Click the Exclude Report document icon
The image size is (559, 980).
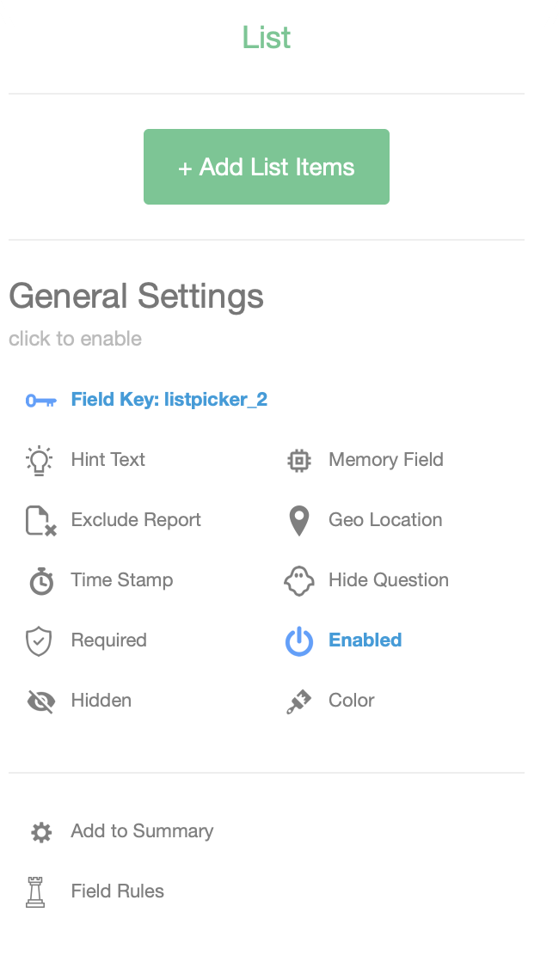point(40,520)
